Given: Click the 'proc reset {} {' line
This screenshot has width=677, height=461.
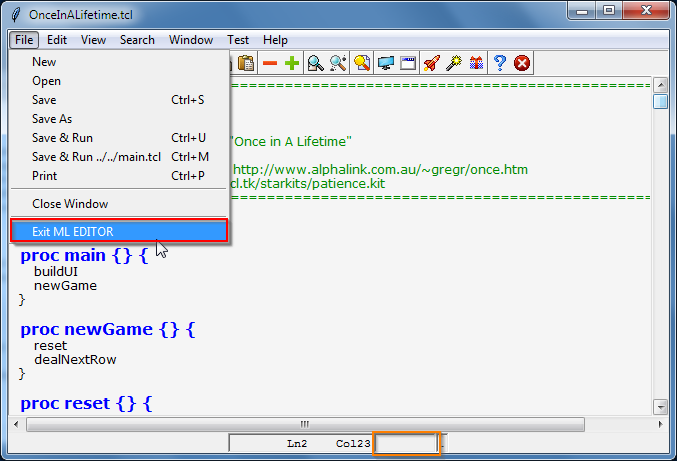Looking at the screenshot, I should click(86, 403).
